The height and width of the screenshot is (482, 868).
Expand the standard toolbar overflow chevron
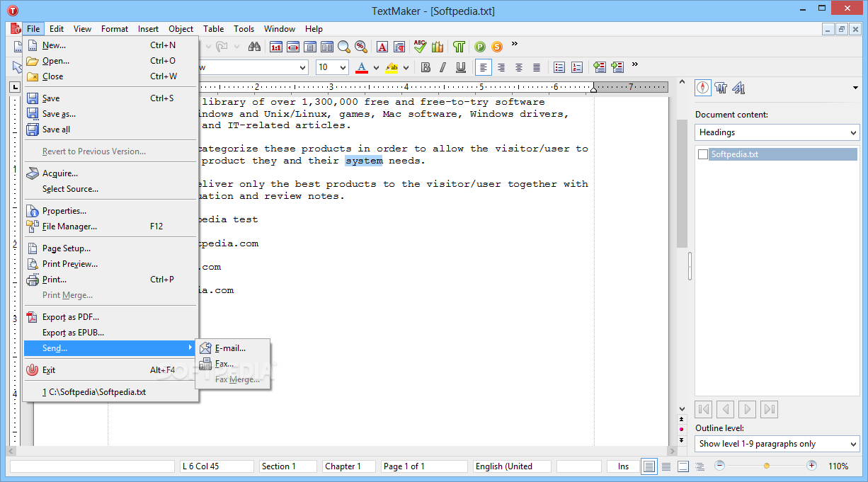(515, 44)
